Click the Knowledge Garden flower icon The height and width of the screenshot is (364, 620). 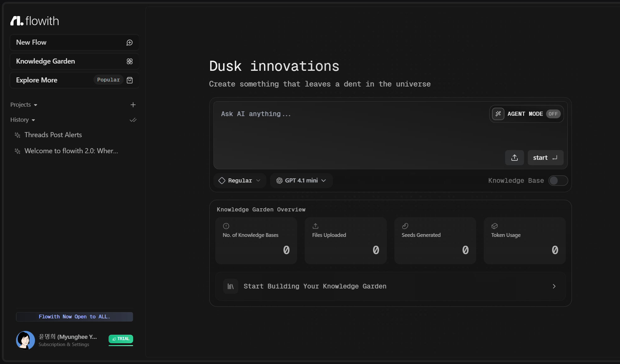point(130,61)
